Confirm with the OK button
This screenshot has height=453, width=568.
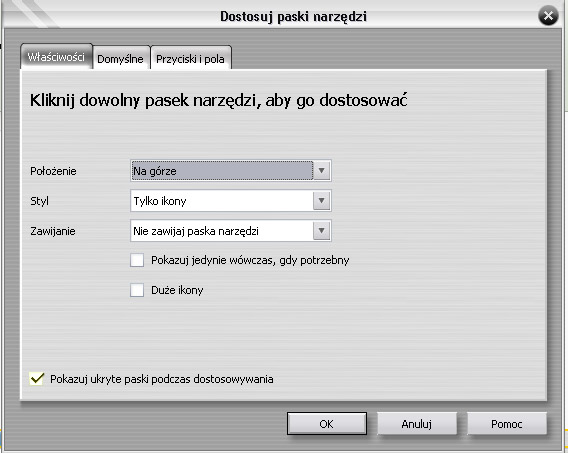(327, 424)
